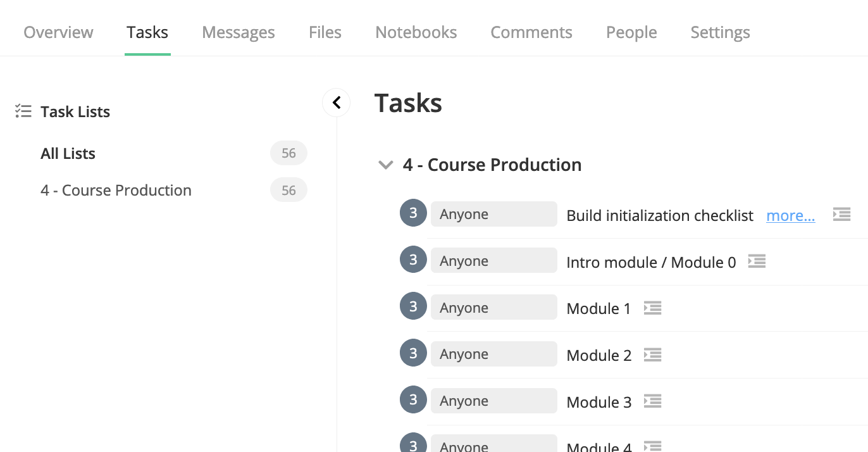Click the 56 count badge beside All Lists
The width and height of the screenshot is (868, 452).
coord(288,153)
